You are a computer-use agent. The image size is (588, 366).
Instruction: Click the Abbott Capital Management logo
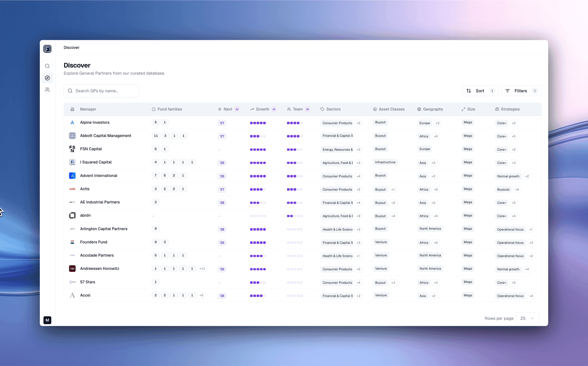(x=72, y=136)
